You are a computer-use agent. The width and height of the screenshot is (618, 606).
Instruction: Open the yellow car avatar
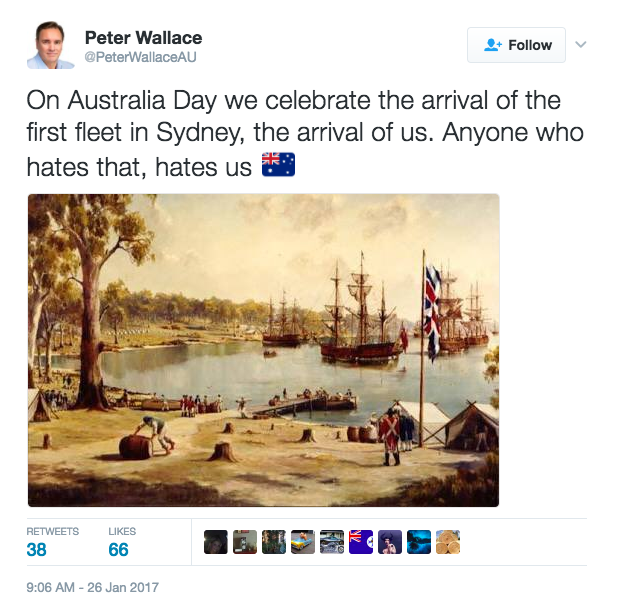[303, 542]
